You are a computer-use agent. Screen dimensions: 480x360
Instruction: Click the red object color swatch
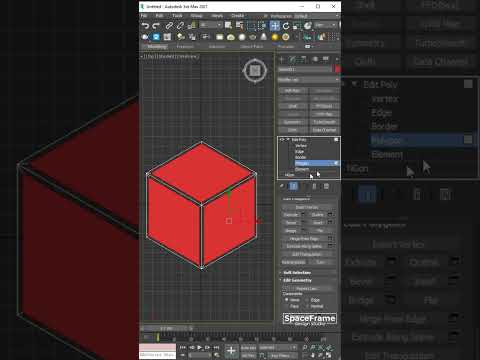337,69
